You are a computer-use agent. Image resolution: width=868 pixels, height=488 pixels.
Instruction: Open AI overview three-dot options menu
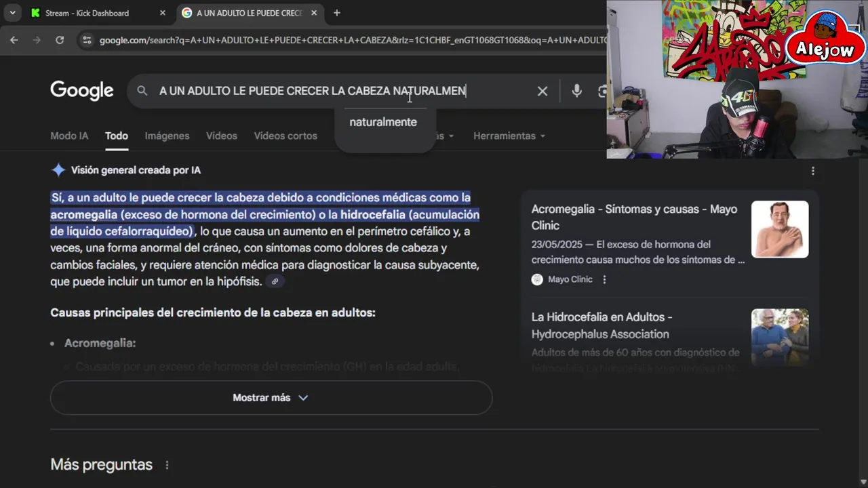coord(812,171)
